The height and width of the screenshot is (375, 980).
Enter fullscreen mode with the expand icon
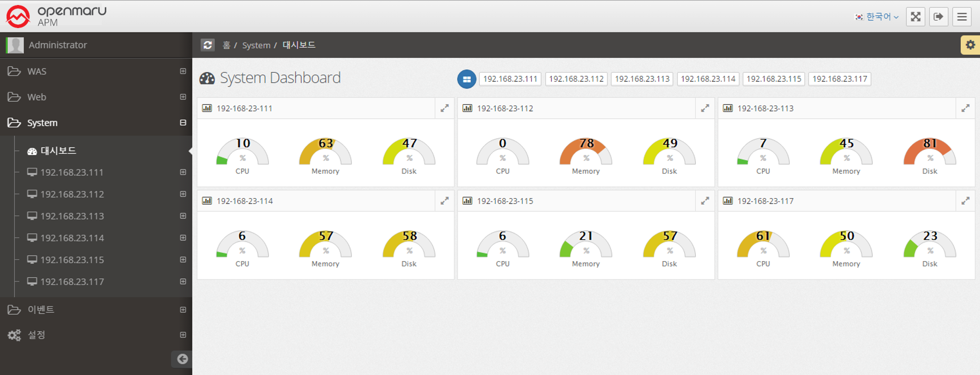coord(915,17)
